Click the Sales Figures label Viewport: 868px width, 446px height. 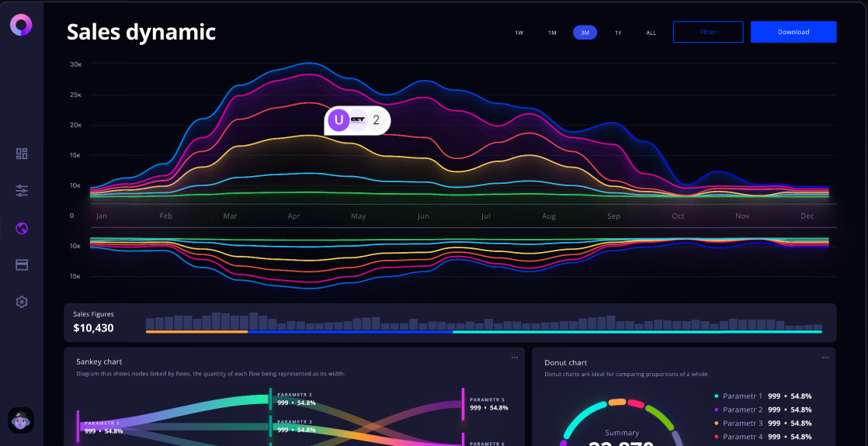pos(93,313)
